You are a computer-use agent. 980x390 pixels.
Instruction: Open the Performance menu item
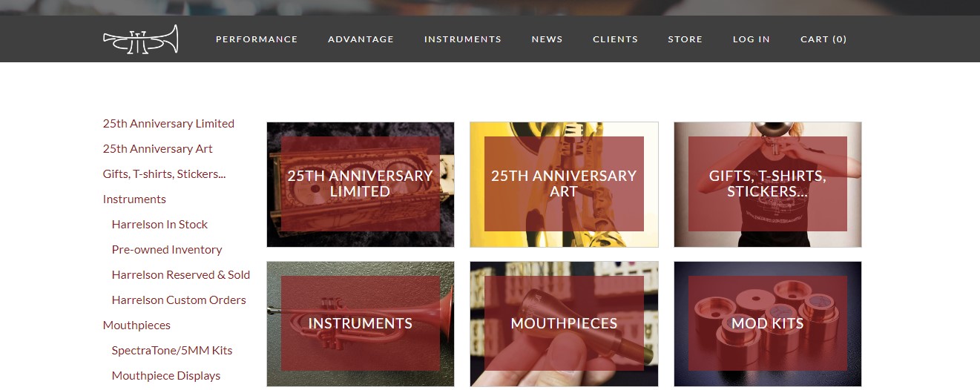pyautogui.click(x=257, y=39)
